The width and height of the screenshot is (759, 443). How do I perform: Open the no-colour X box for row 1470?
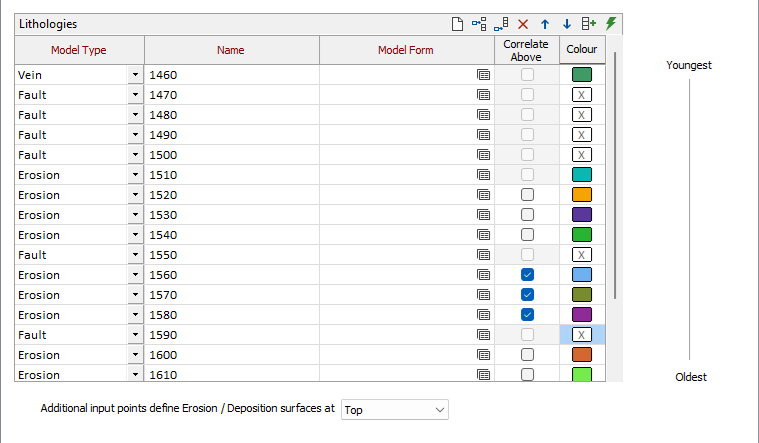click(x=582, y=95)
